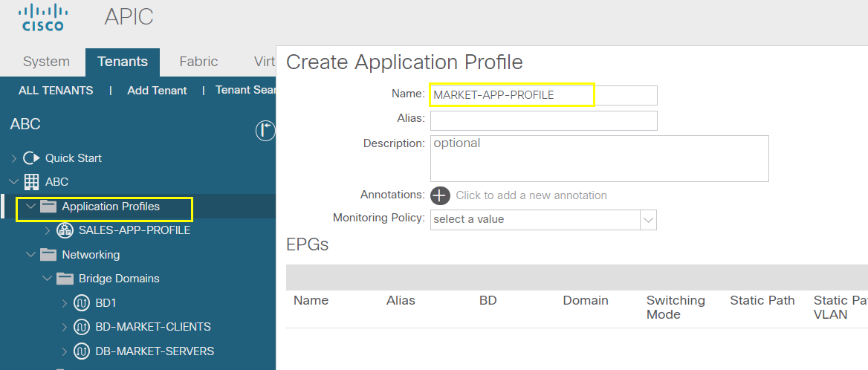Click the add annotation plus icon
This screenshot has height=370, width=868.
[x=441, y=195]
